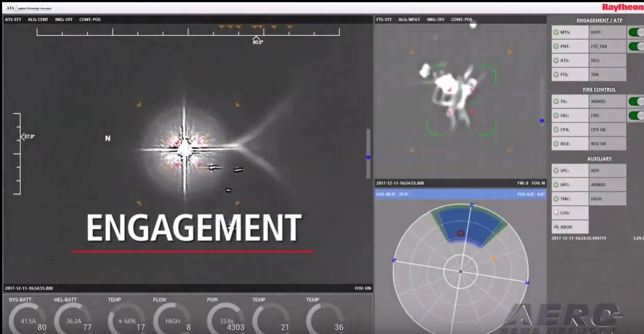Click the TMC HIGH setting field
Viewport: 644px width, 334px height.
tap(607, 199)
